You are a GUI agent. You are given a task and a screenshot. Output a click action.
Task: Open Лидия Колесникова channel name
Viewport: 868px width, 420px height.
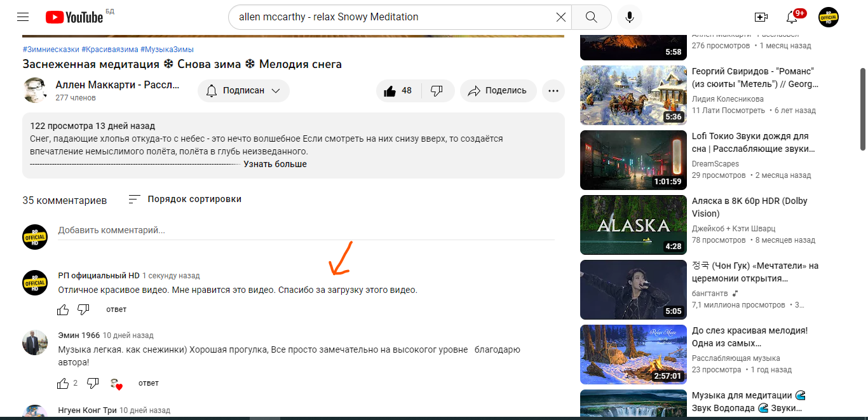click(728, 99)
